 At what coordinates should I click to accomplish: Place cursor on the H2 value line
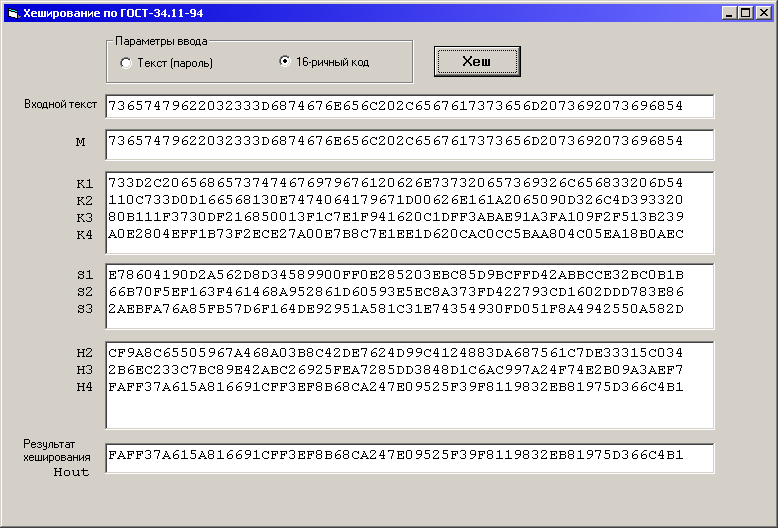pos(395,354)
